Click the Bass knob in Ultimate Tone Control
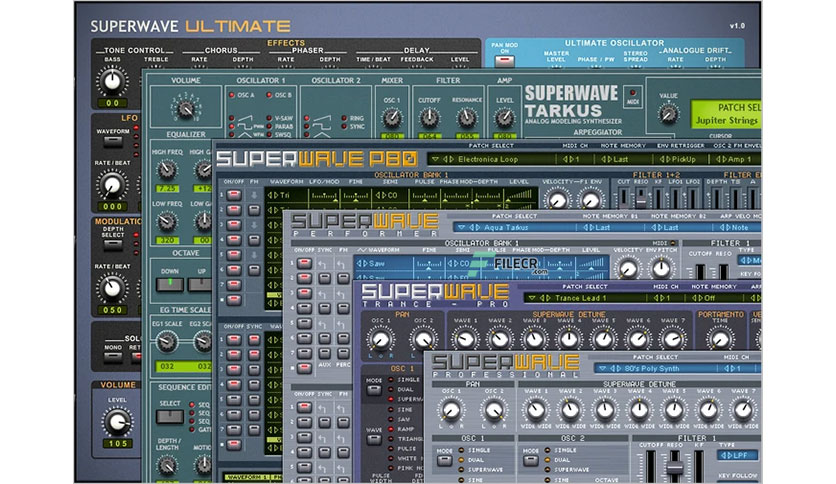Screen dimensions: 836x484 (112, 81)
